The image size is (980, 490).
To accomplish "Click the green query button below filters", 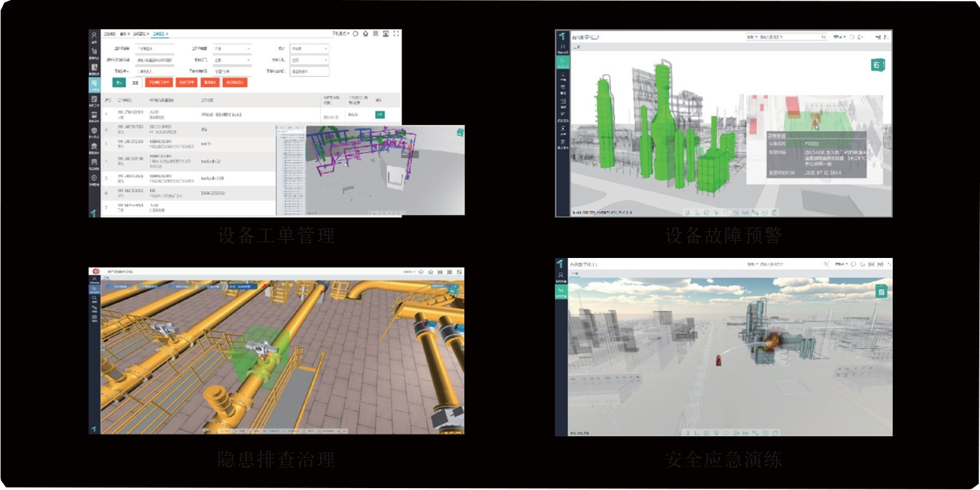I will tap(118, 82).
